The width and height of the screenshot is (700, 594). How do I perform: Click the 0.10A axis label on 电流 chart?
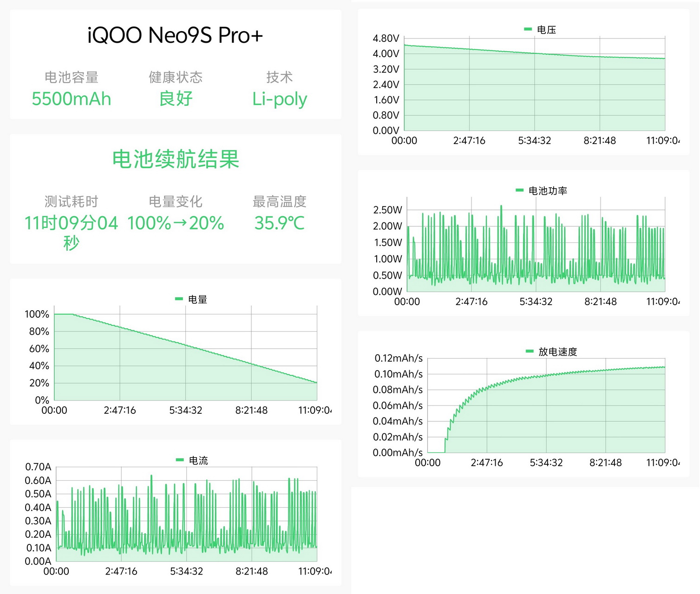pyautogui.click(x=38, y=548)
